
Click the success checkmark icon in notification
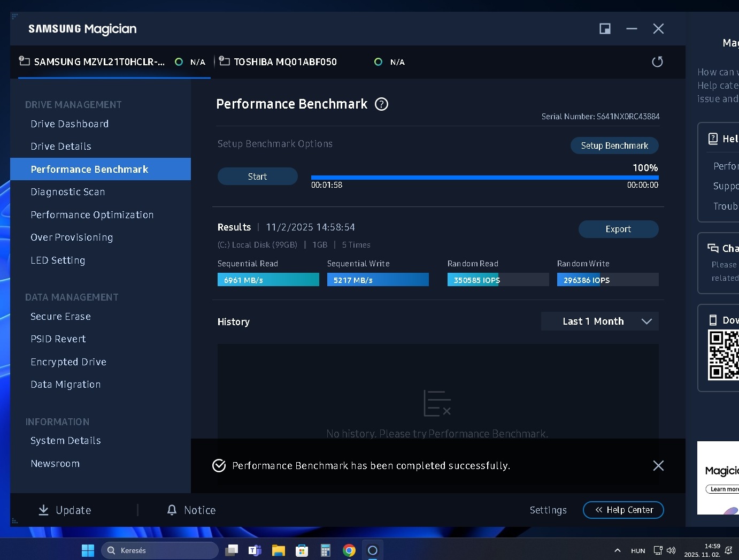(x=219, y=466)
